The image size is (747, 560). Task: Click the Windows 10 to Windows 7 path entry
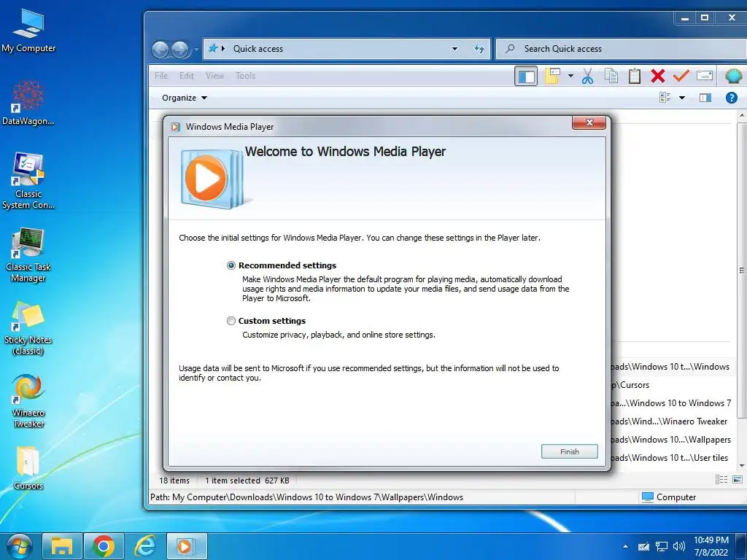(x=671, y=402)
